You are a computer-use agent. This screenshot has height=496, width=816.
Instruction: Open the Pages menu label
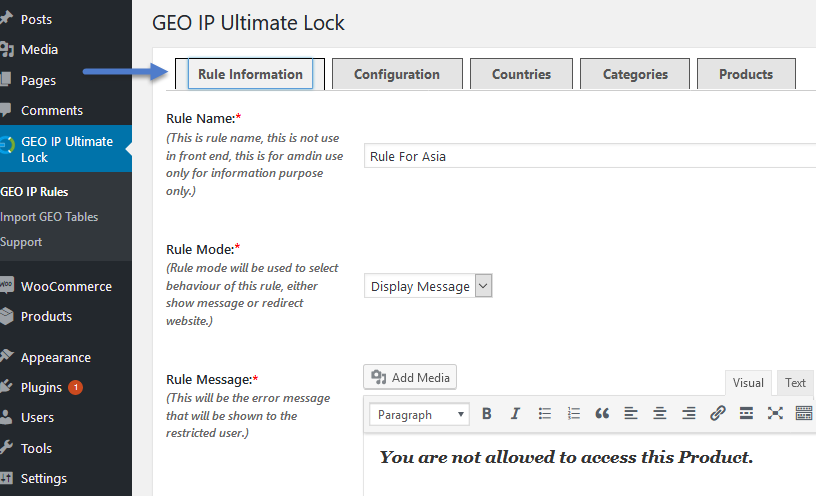[x=38, y=80]
